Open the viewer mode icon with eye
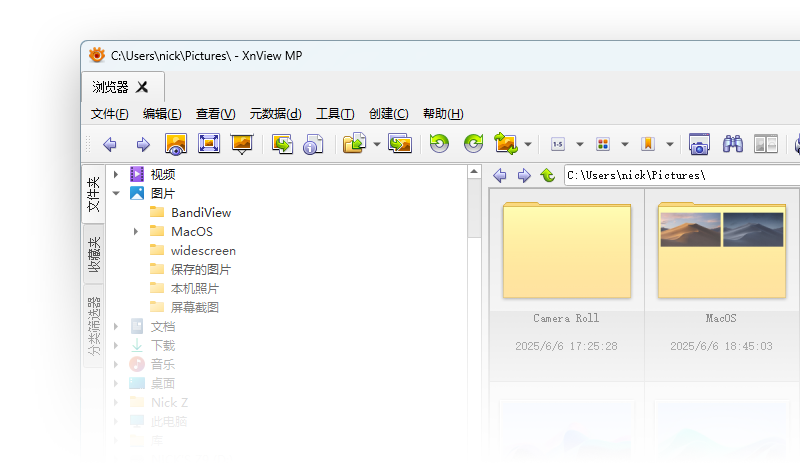Viewport: 800px width, 465px height. pos(176,144)
